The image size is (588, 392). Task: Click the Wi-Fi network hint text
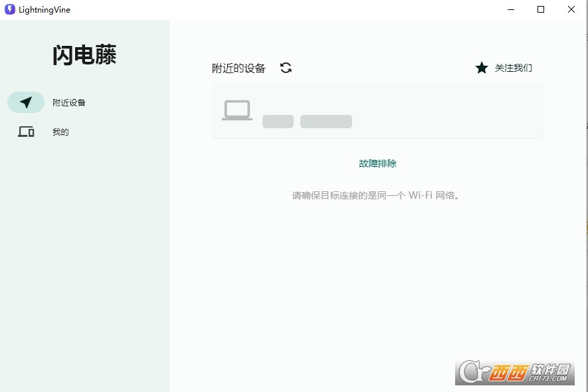tap(376, 195)
